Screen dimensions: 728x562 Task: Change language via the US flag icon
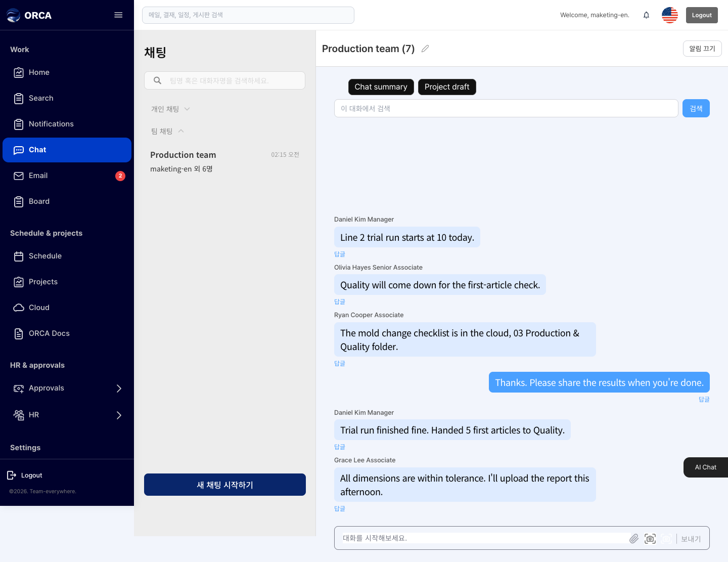(x=670, y=15)
